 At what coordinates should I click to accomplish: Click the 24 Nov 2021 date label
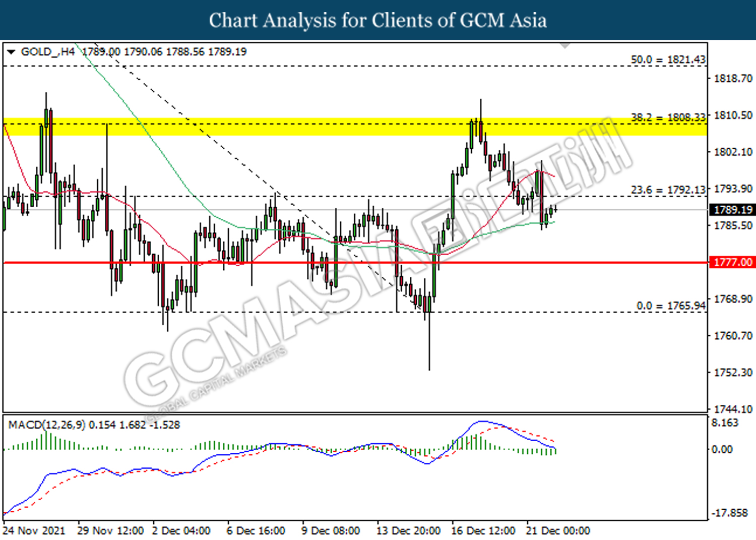(x=34, y=530)
